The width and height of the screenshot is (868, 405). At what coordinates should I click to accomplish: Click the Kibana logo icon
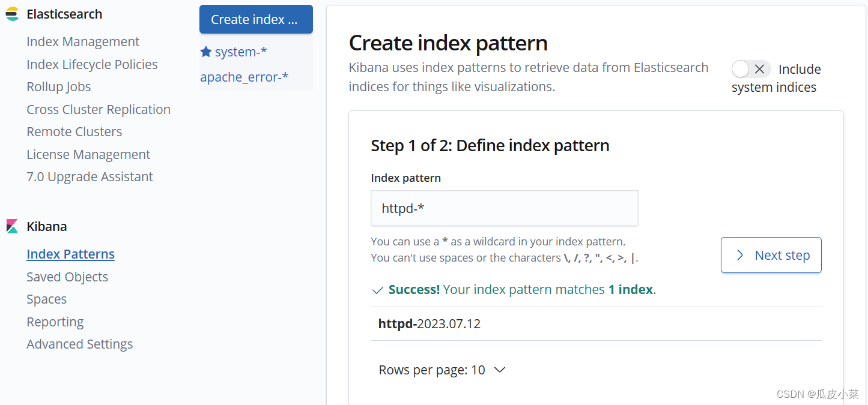(12, 226)
